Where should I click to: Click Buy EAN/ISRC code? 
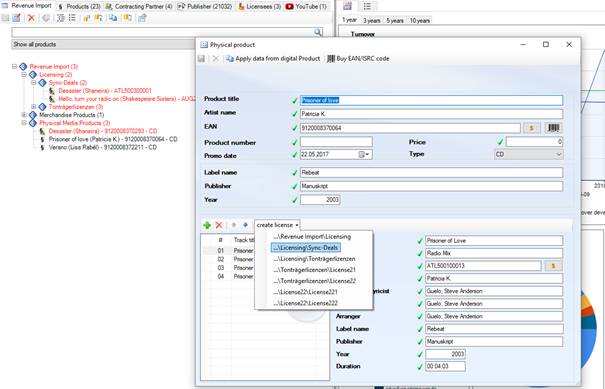tap(358, 59)
